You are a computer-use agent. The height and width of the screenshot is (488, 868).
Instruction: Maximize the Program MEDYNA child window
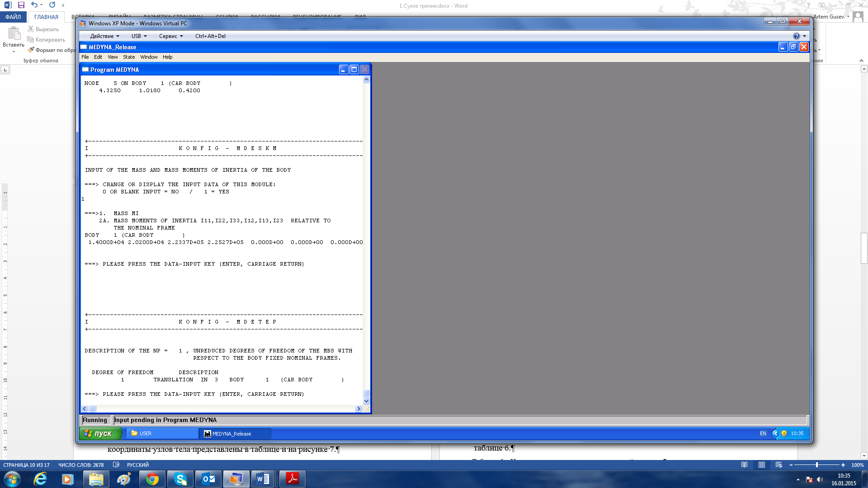pyautogui.click(x=354, y=69)
